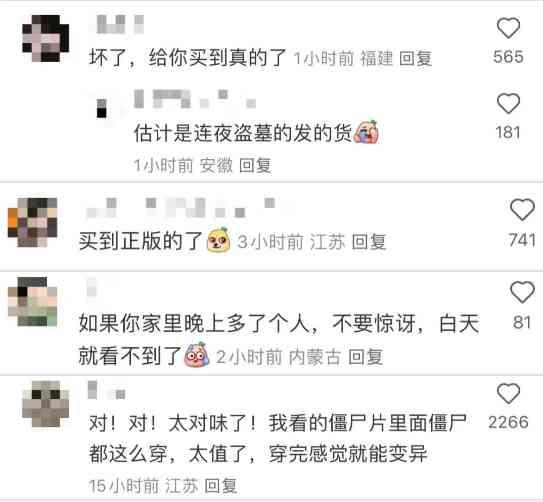Tap 回复 on the 3小时前 江苏 comment
This screenshot has height=502, width=543.
point(368,241)
